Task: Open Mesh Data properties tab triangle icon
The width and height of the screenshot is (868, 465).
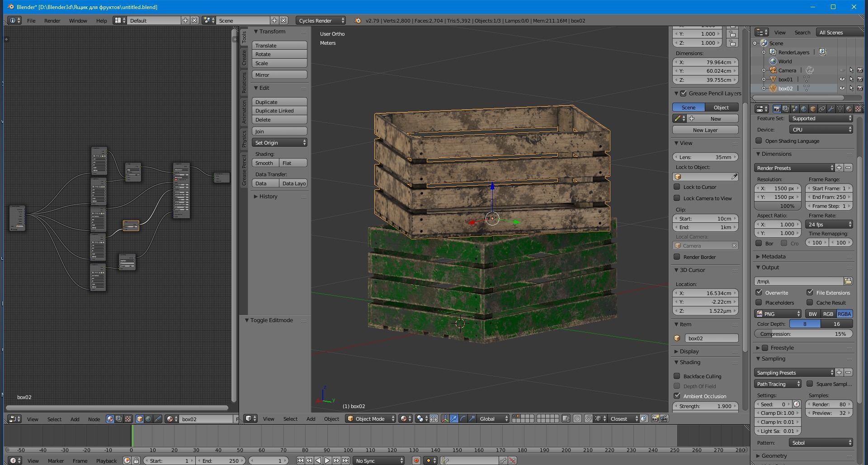Action: pos(840,109)
